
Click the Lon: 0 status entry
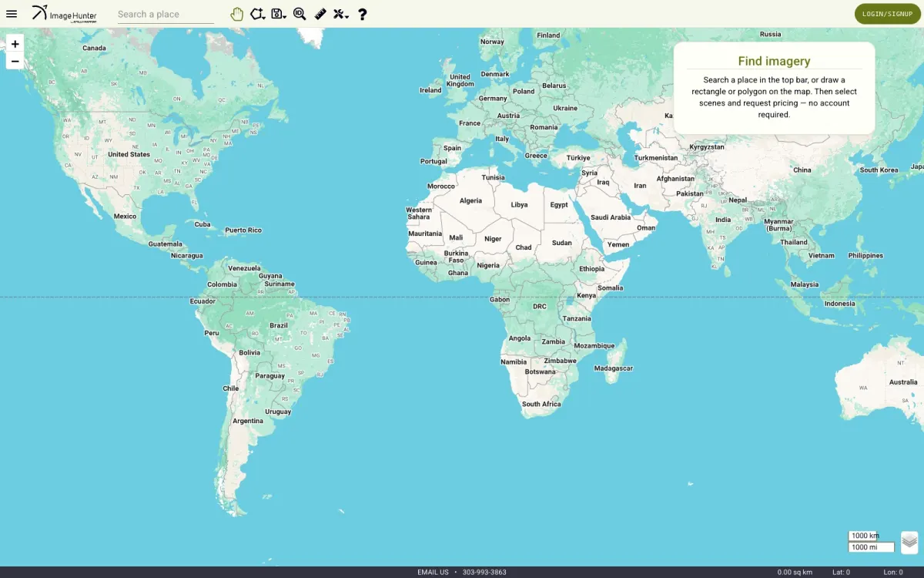(893, 573)
